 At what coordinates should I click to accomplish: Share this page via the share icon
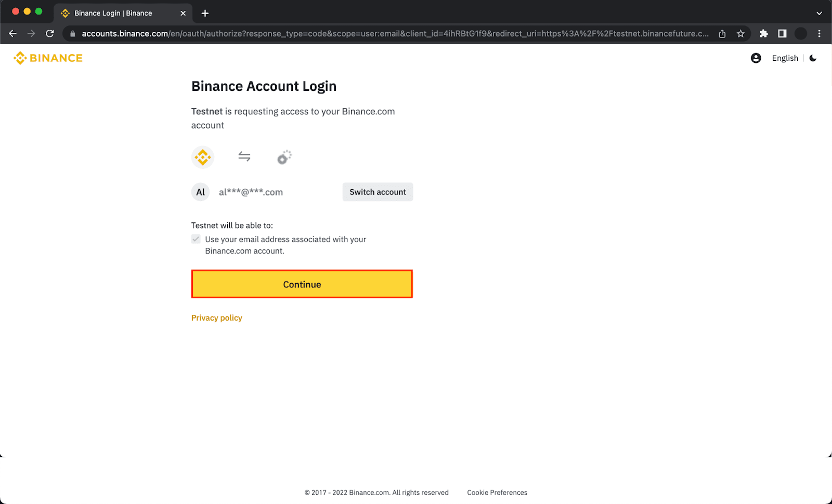tap(722, 34)
